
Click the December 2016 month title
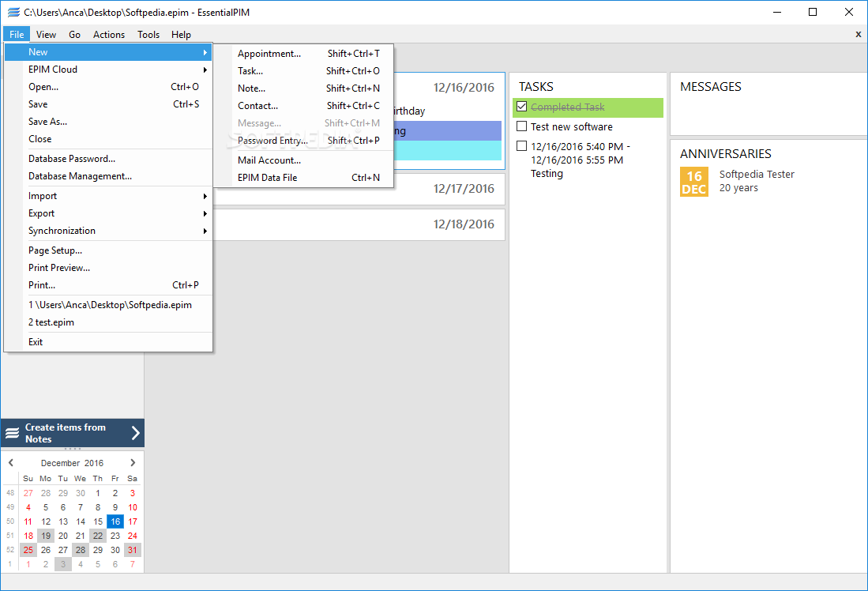tap(72, 463)
